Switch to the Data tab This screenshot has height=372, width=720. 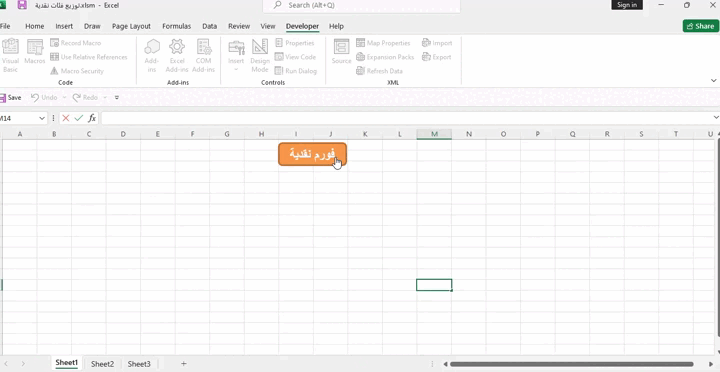[x=209, y=26]
